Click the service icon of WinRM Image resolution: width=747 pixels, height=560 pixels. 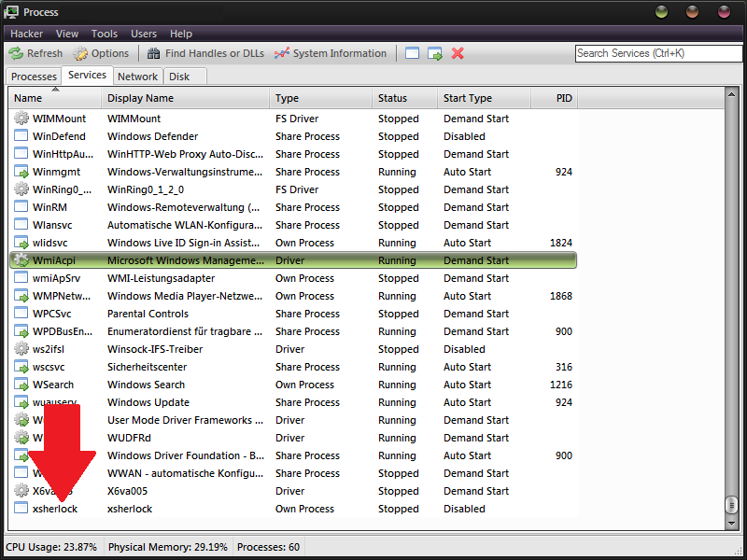21,206
